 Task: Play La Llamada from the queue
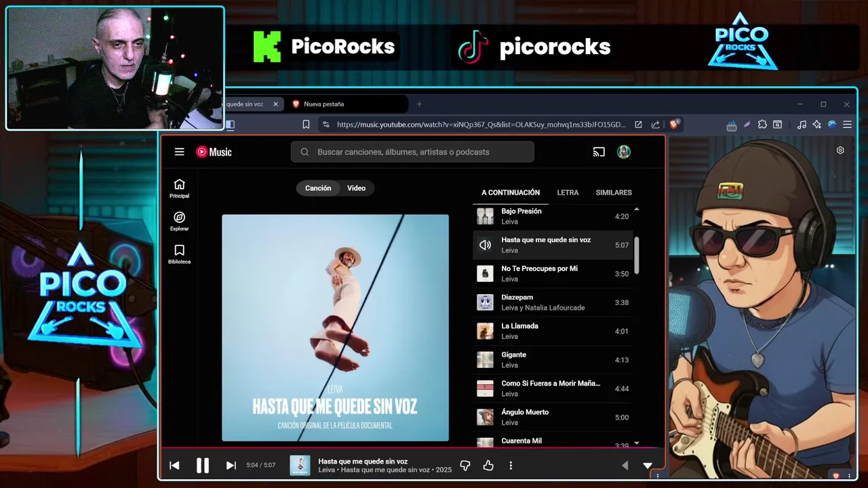[553, 331]
